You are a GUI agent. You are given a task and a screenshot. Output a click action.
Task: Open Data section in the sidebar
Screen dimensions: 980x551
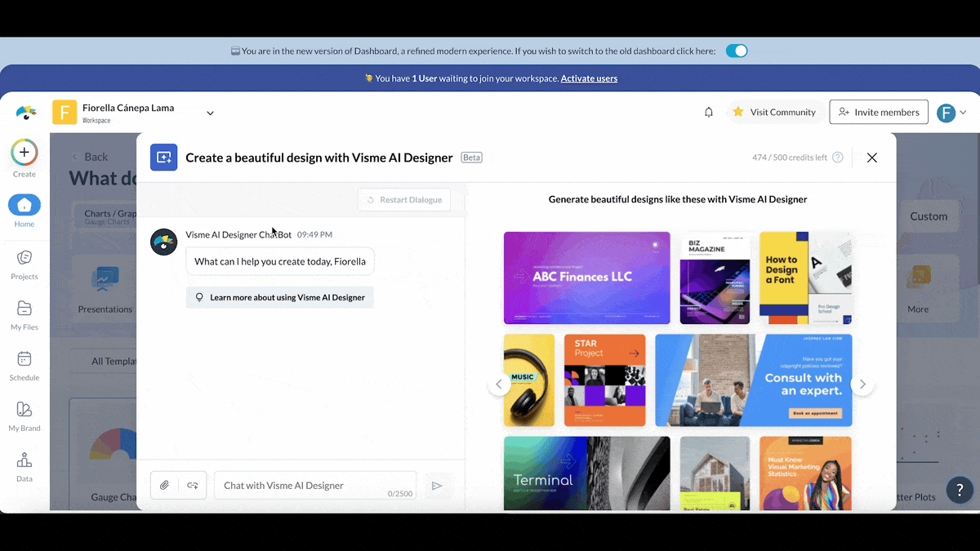coord(24,467)
